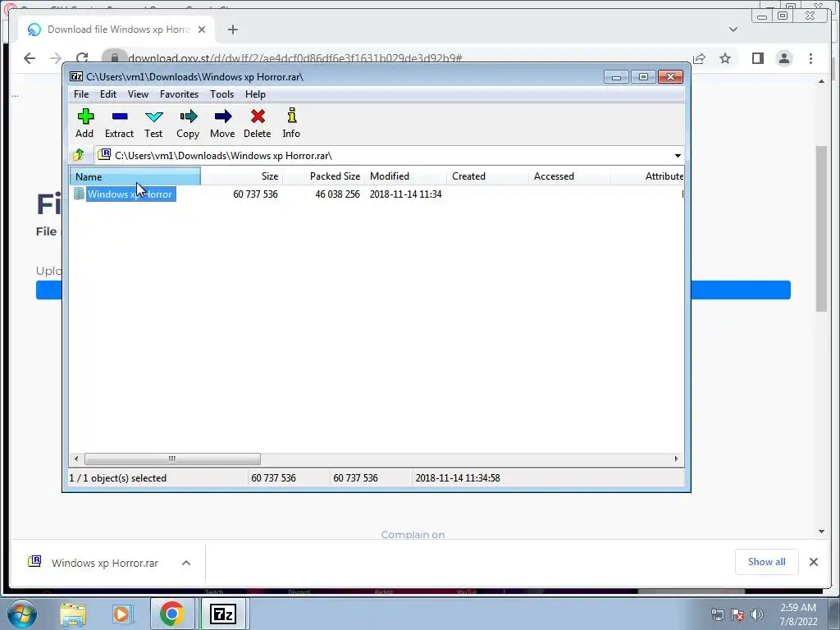
Task: Click the network tray icon
Action: point(717,614)
